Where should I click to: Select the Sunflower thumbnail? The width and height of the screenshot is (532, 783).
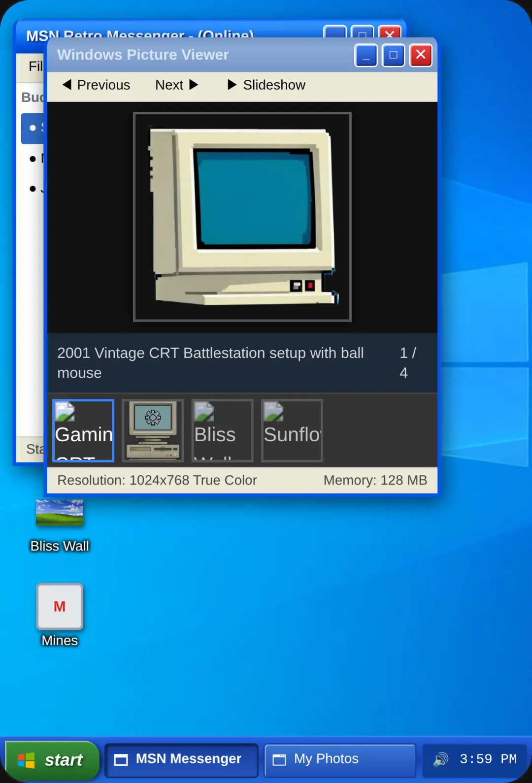[292, 431]
